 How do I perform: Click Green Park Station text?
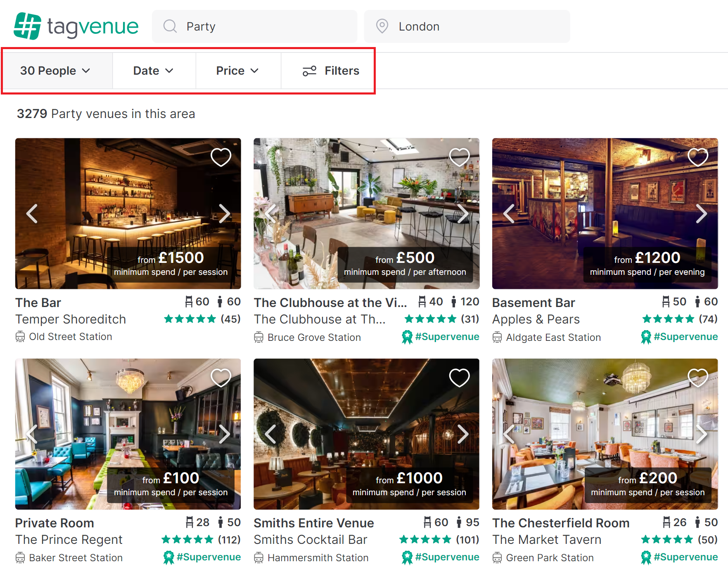point(550,557)
